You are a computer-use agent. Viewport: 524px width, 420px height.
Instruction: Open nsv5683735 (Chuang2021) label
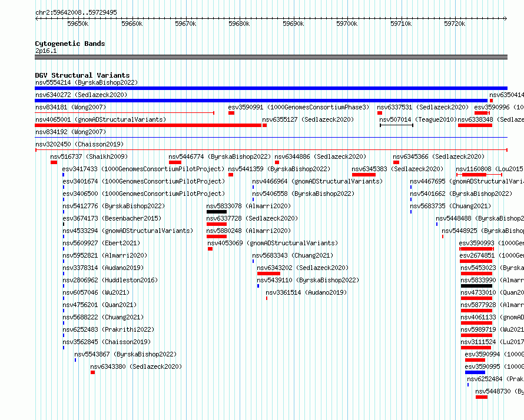450,206
